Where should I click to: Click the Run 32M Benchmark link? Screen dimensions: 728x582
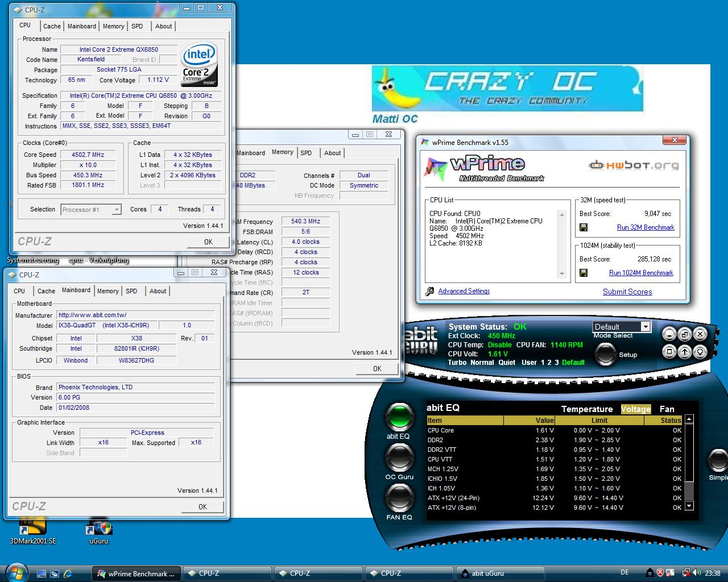coord(646,227)
